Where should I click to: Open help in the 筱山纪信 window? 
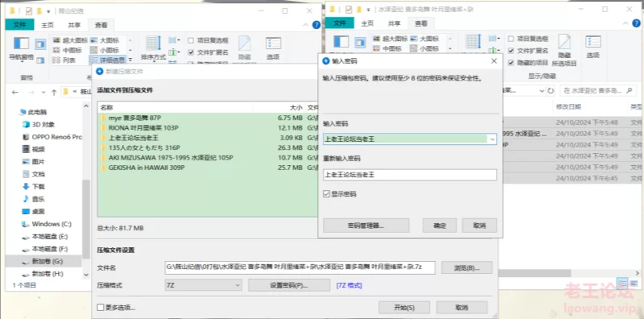pos(316,25)
